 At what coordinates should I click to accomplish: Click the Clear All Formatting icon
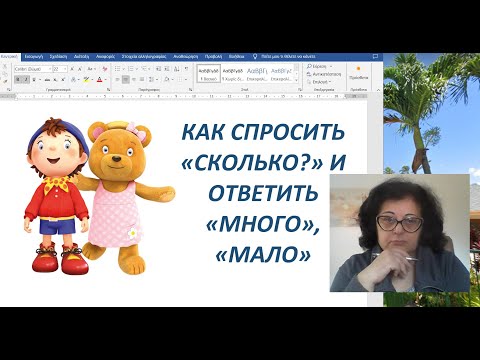105,69
